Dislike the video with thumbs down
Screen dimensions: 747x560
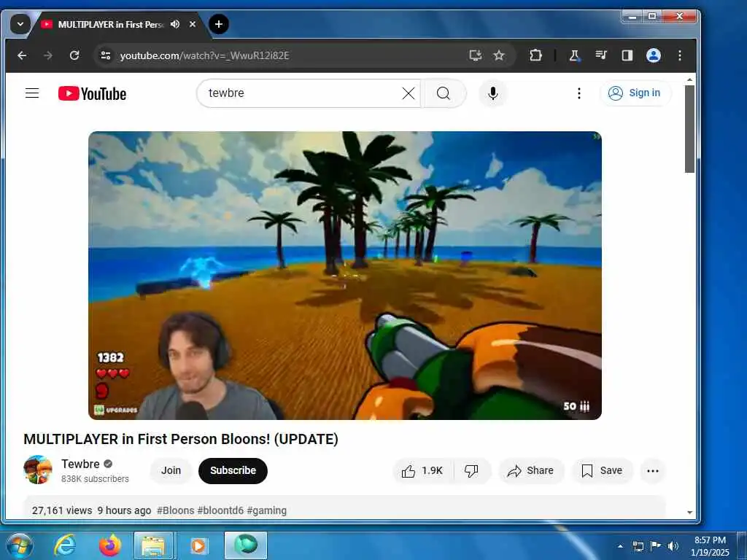[x=471, y=471]
